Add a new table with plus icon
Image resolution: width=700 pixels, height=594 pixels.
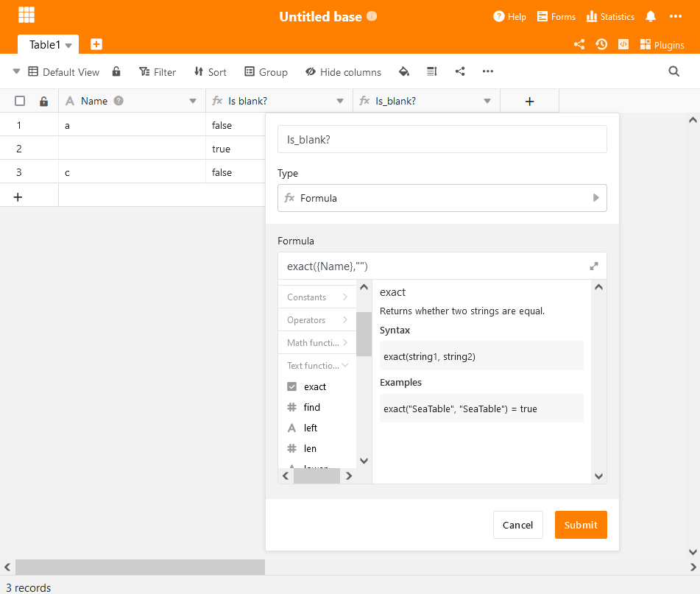(96, 44)
